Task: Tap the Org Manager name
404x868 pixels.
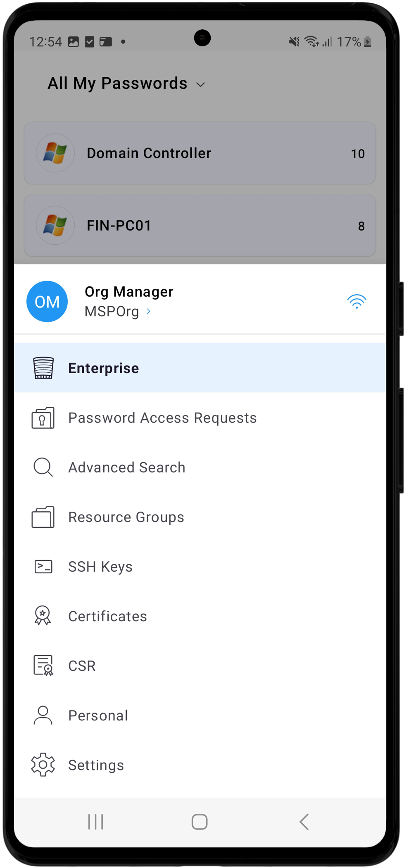Action: (129, 292)
